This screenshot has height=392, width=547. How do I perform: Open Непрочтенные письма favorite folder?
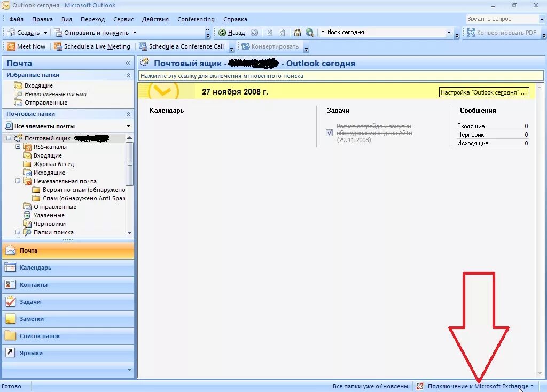click(x=55, y=94)
